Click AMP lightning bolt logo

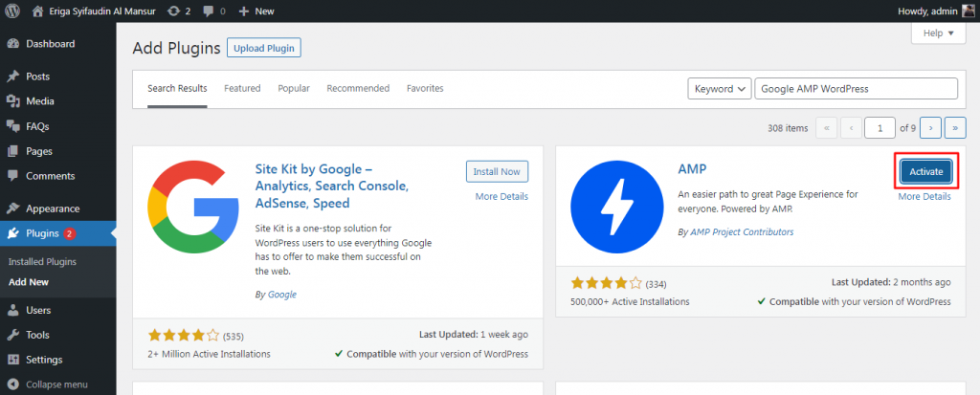pyautogui.click(x=616, y=207)
